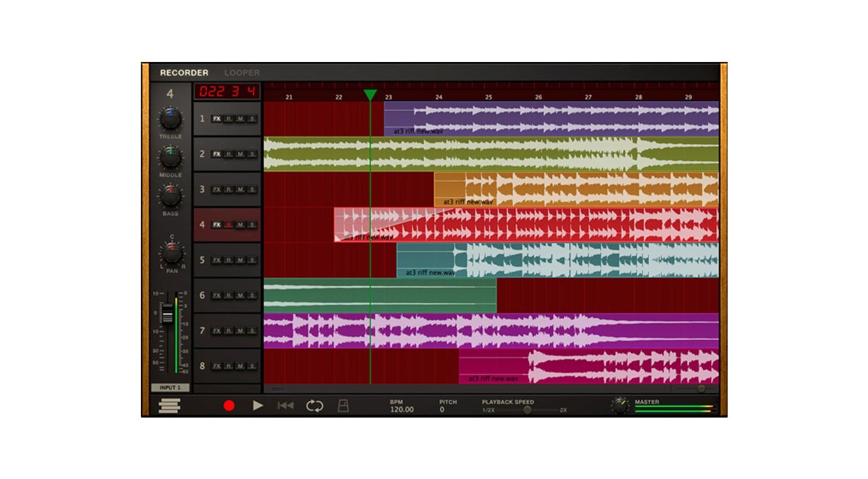Image resolution: width=868 pixels, height=479 pixels.
Task: Solo track 2
Action: (x=252, y=154)
